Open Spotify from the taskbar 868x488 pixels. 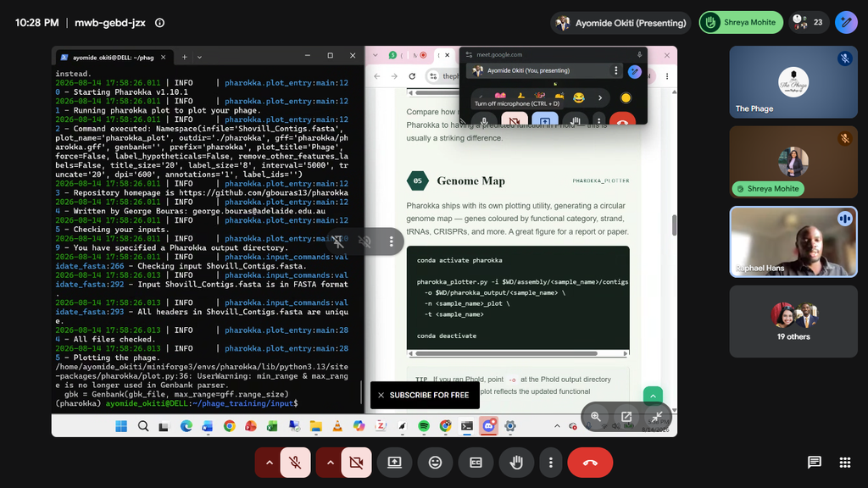tap(424, 426)
